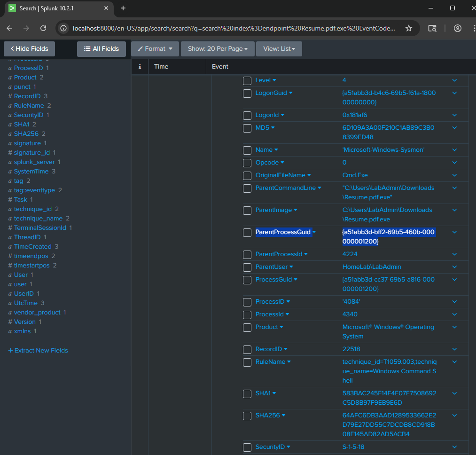Click the site information icon in address bar

pos(63,28)
